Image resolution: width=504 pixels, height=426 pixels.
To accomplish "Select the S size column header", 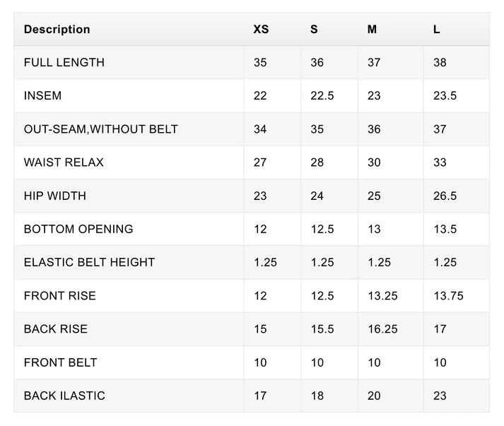I will coord(314,29).
